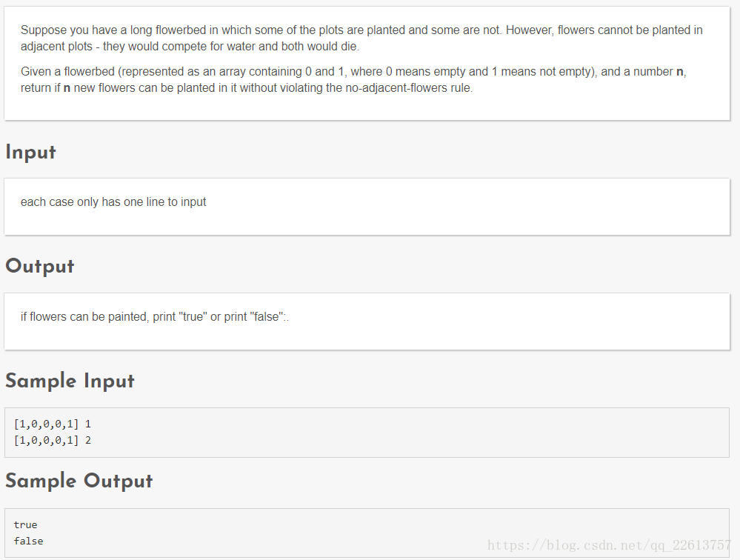Click the output description about printing "true"
This screenshot has height=560, width=740.
click(x=155, y=316)
